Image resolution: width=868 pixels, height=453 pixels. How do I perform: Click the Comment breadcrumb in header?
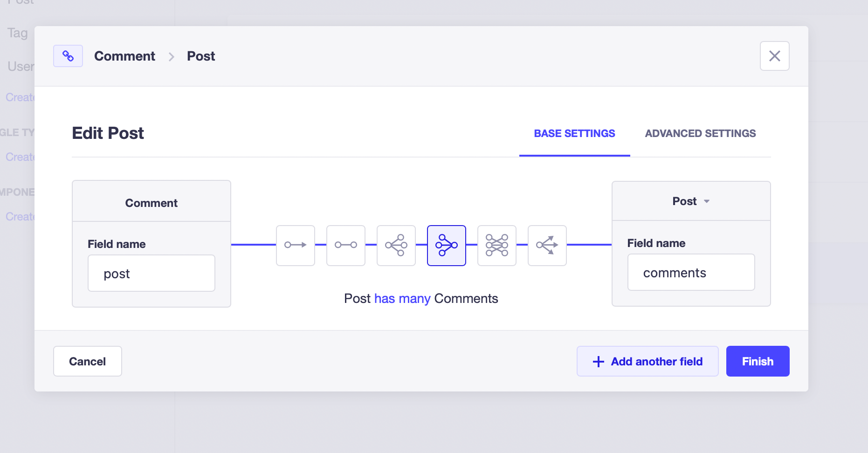pyautogui.click(x=124, y=56)
